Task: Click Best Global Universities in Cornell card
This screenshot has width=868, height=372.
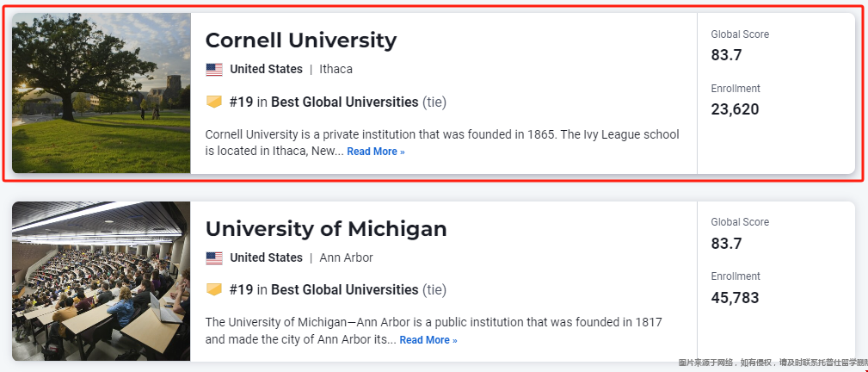Action: point(344,102)
